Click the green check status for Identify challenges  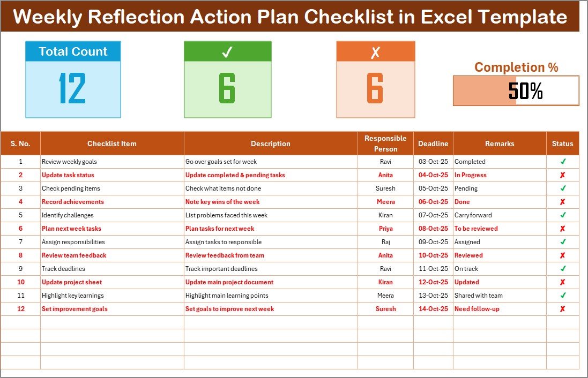[x=563, y=215]
